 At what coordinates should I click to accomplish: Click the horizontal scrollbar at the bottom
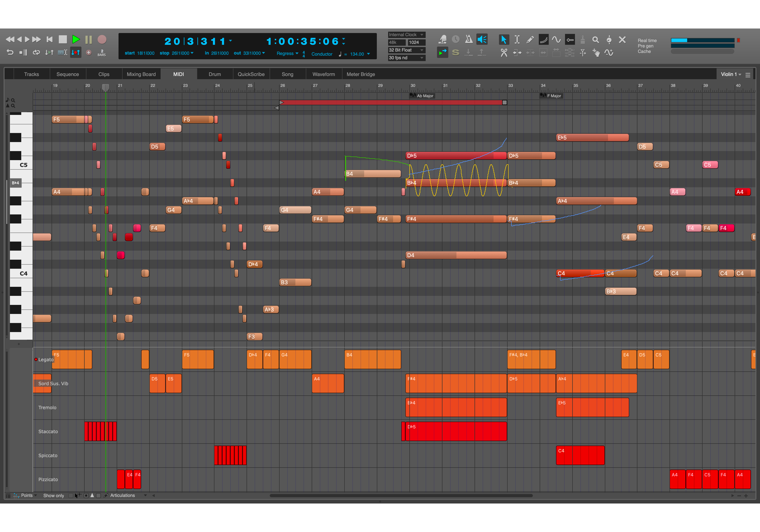tap(401, 496)
